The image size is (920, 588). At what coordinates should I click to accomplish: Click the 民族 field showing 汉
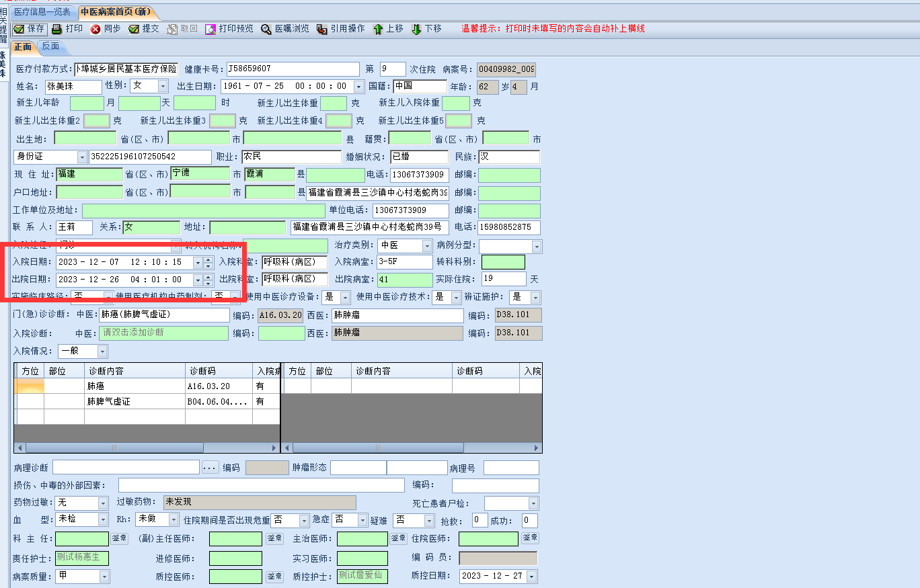click(508, 157)
